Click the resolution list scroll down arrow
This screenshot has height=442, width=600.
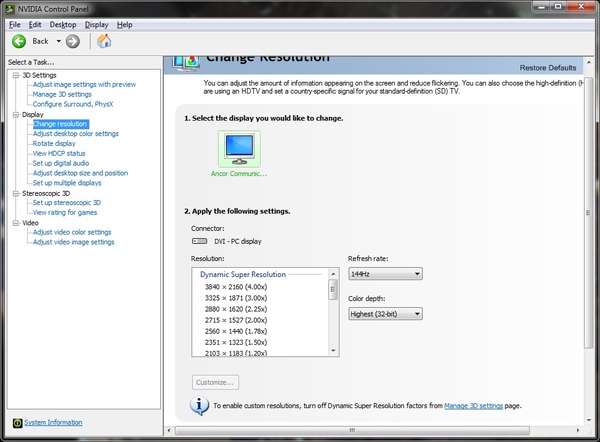click(333, 351)
